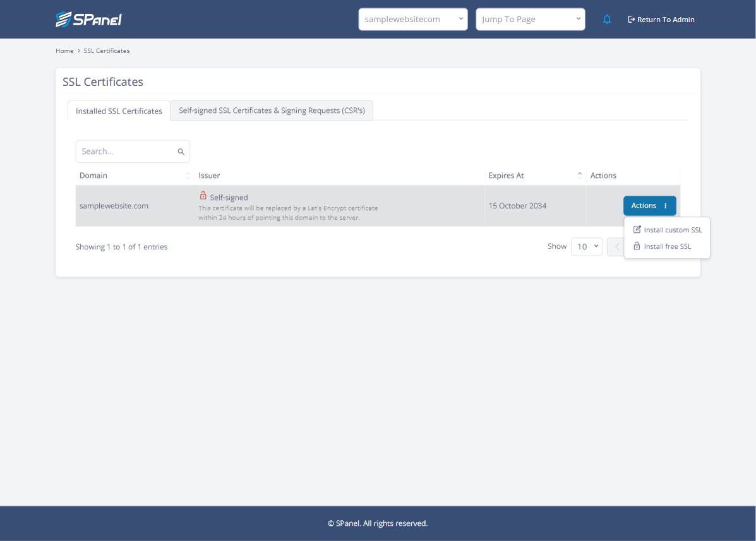Click inside the Search field
This screenshot has width=756, height=541.
(123, 152)
